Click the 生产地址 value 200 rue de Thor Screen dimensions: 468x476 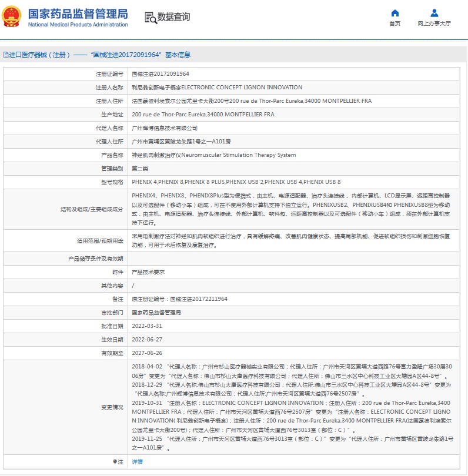point(203,115)
